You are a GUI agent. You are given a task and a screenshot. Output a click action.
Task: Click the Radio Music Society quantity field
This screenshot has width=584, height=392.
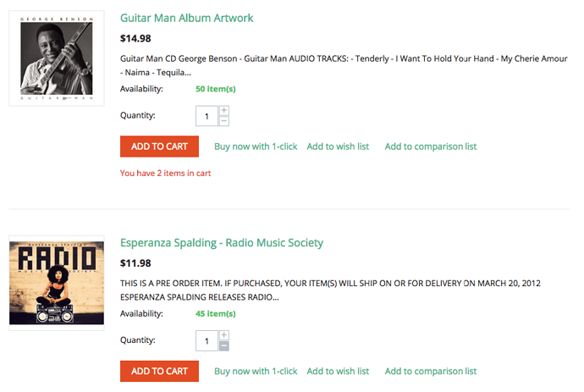(x=207, y=341)
